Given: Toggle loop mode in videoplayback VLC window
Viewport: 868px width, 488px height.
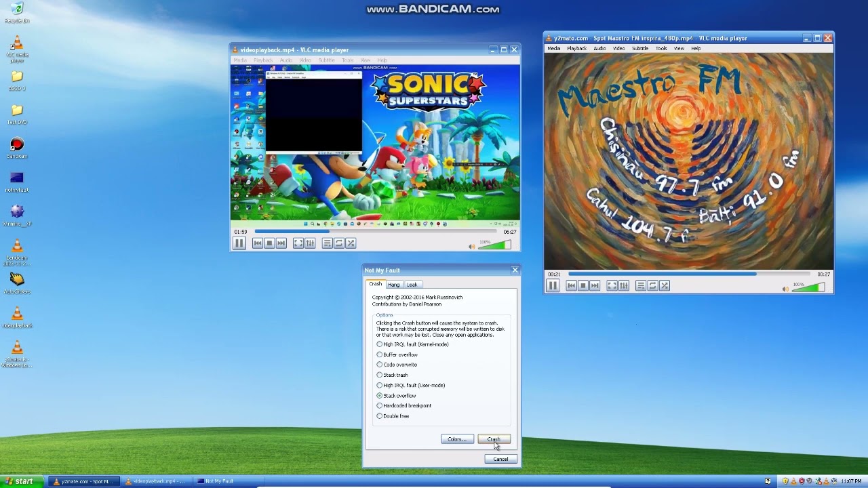Looking at the screenshot, I should tap(339, 243).
